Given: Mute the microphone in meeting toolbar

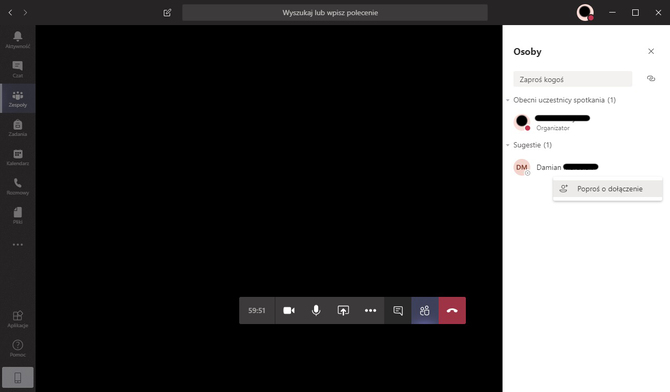Looking at the screenshot, I should pos(316,310).
